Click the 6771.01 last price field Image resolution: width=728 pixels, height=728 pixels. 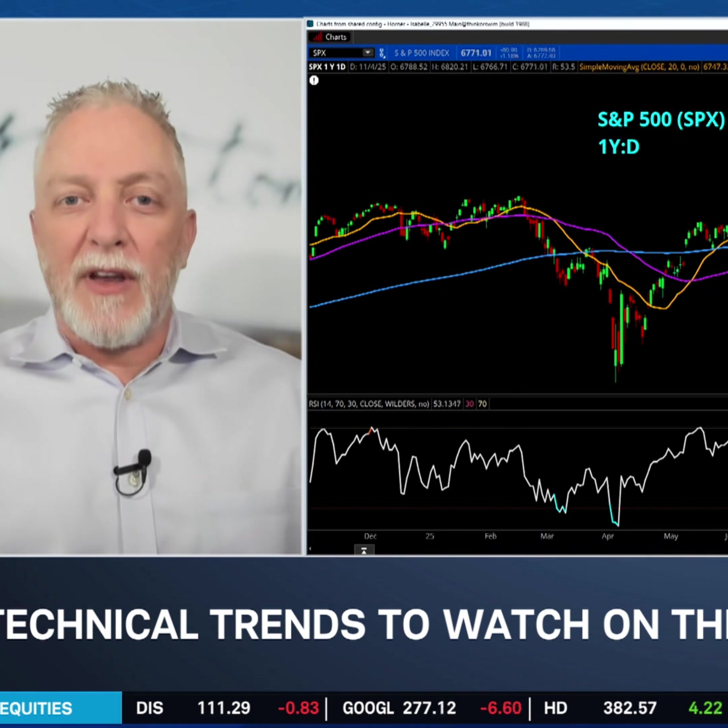(x=476, y=53)
